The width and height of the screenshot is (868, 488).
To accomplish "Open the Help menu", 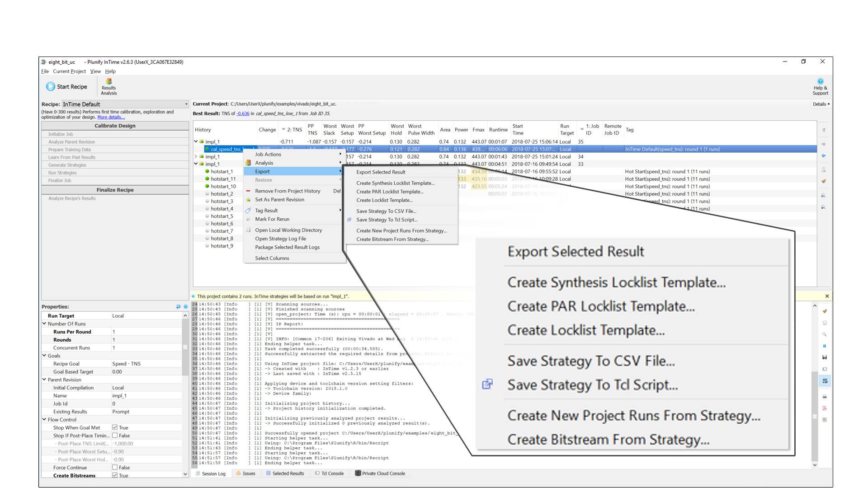I will (x=110, y=71).
